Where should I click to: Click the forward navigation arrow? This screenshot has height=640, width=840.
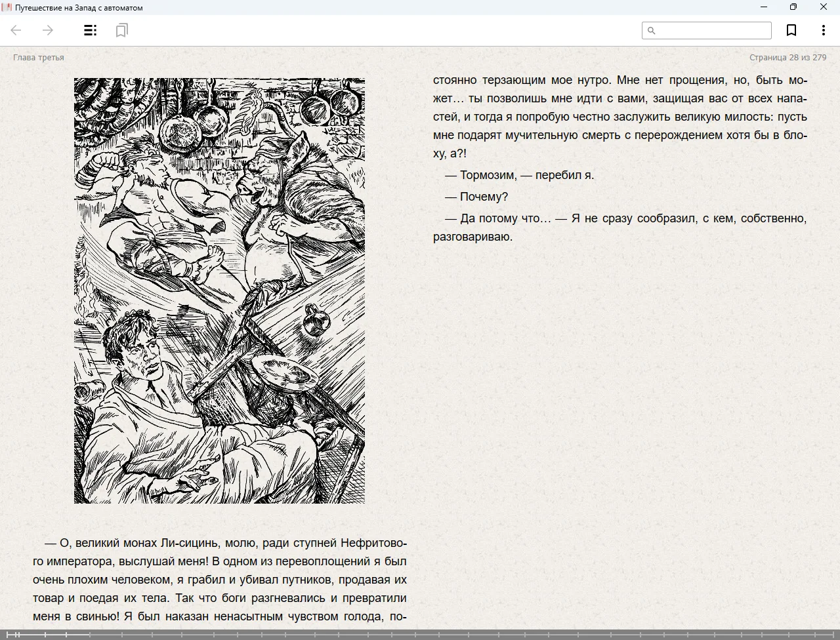coord(48,30)
